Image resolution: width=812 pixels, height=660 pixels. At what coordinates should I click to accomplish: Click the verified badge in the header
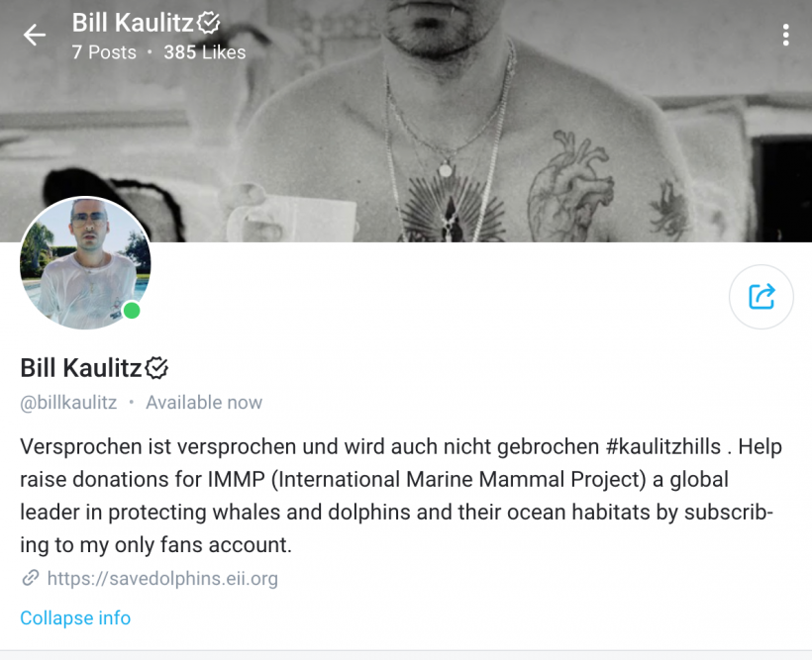tap(208, 23)
